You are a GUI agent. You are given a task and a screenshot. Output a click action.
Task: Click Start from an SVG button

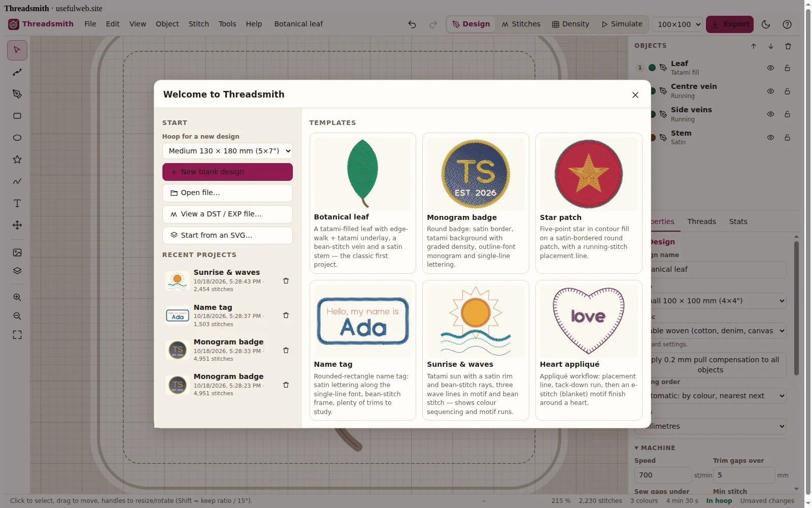[x=227, y=235]
